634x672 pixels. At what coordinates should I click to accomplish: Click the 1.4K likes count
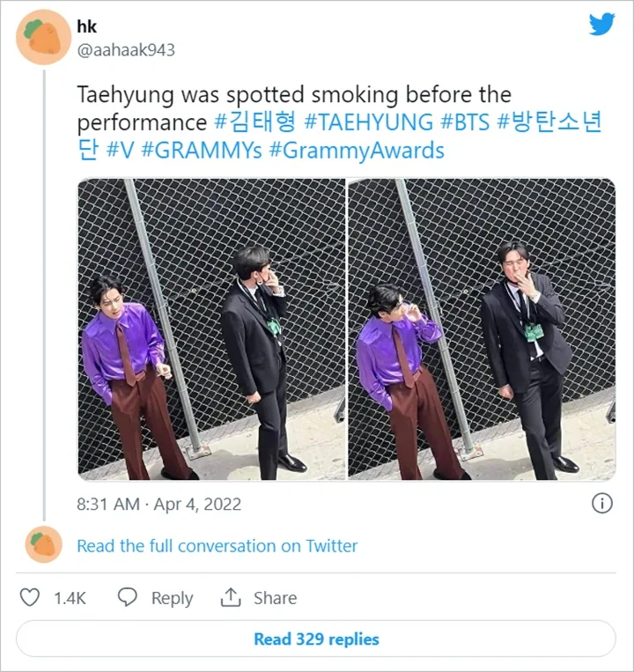point(70,598)
